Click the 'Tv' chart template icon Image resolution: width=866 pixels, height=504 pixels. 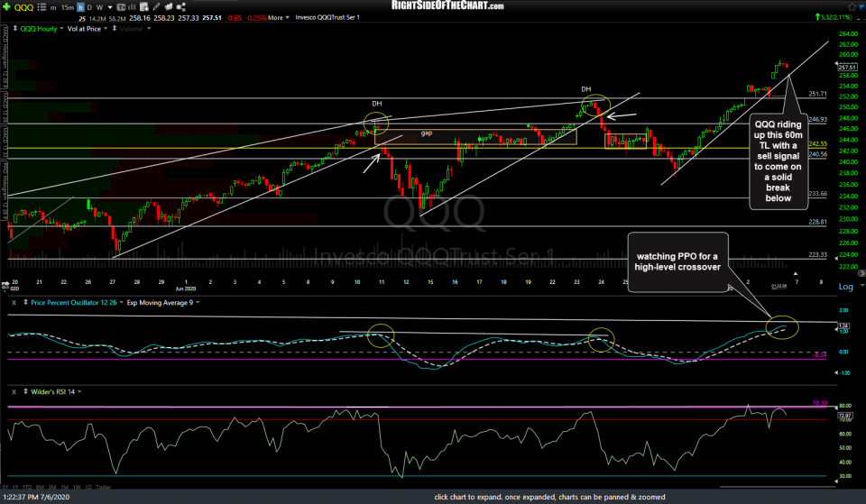pos(122,7)
